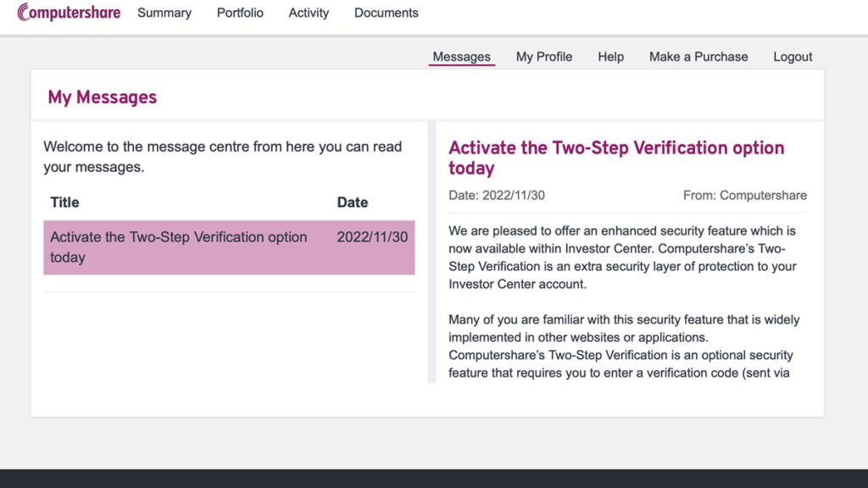The image size is (868, 488).
Task: Sort messages by Date column header
Action: tap(352, 202)
